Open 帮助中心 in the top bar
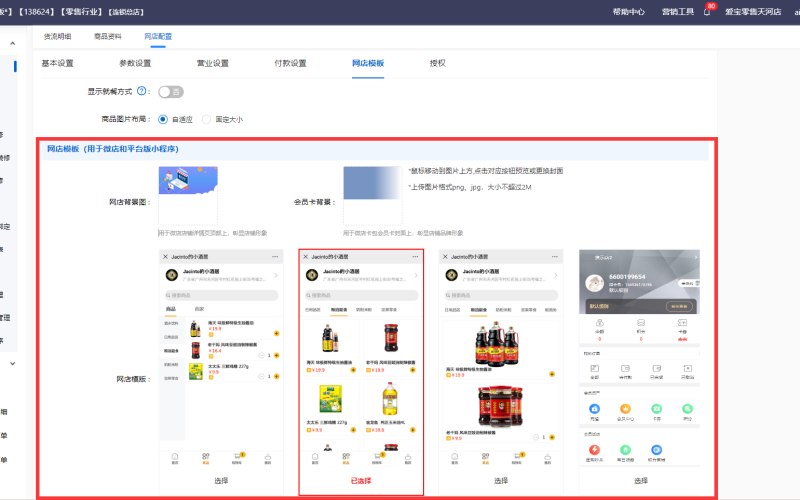 pos(629,12)
